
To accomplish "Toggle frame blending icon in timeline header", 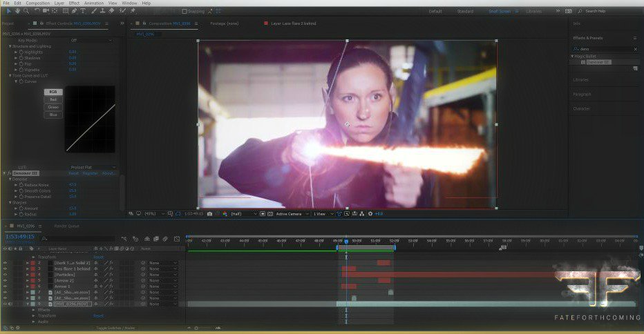I will [x=156, y=239].
